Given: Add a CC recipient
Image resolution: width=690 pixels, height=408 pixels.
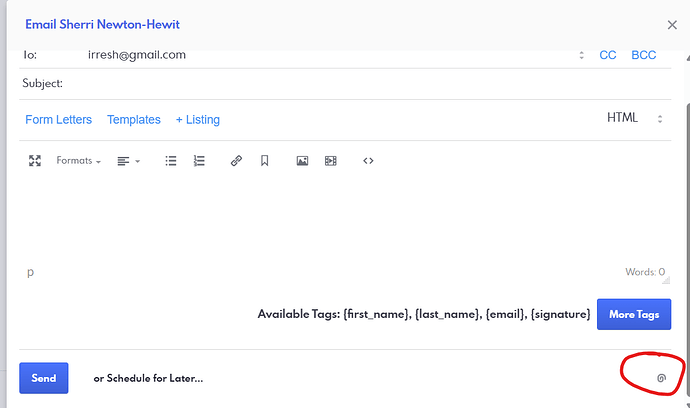Looking at the screenshot, I should 608,55.
